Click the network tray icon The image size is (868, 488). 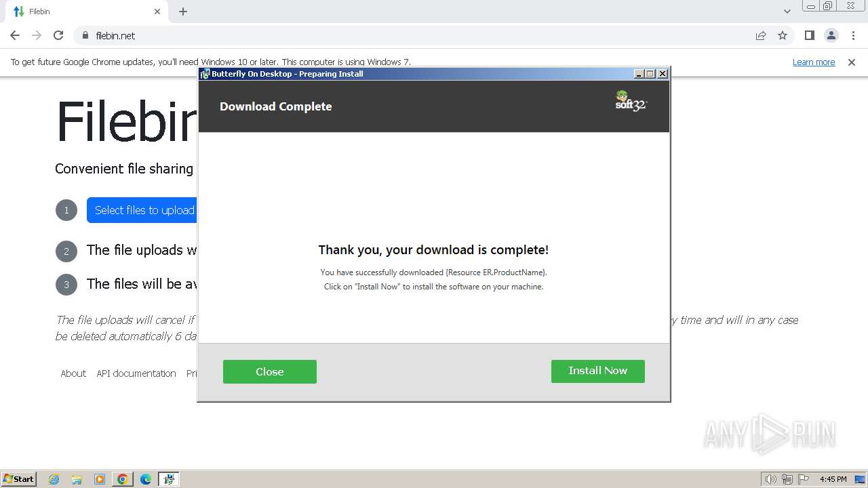pos(787,479)
